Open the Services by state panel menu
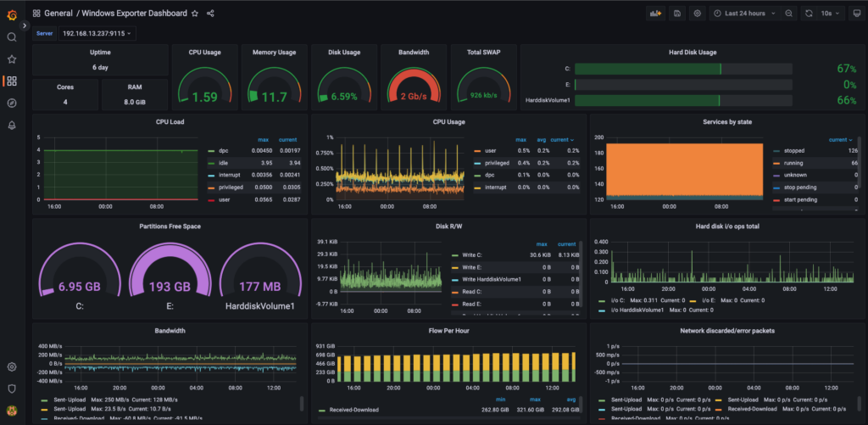 pos(726,122)
